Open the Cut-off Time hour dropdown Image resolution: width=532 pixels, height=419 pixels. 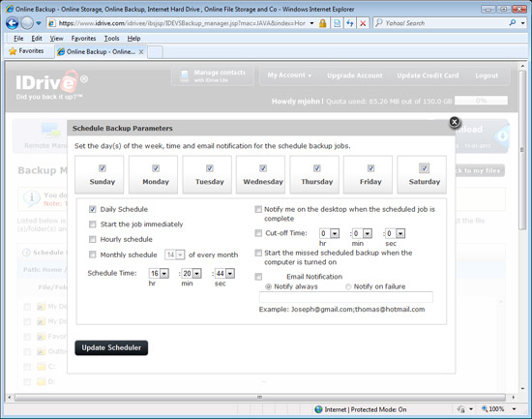point(330,233)
